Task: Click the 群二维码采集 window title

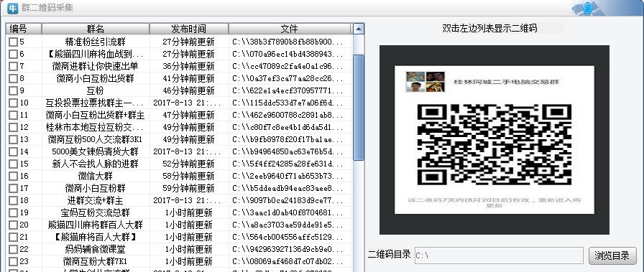Action: (47, 8)
